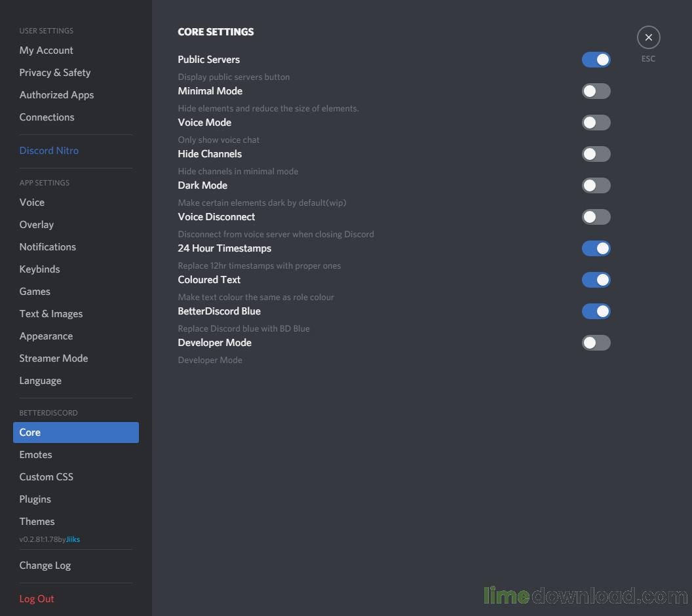This screenshot has width=692, height=616.
Task: Click the 24 Hour Timestamps label
Action: pyautogui.click(x=225, y=248)
